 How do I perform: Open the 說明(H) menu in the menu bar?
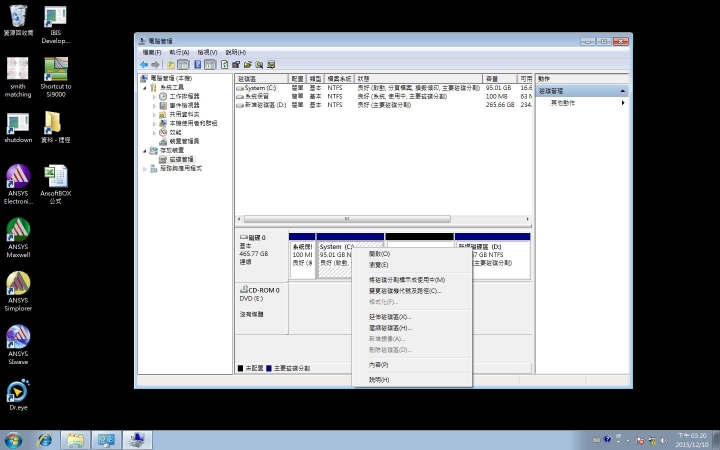(236, 52)
